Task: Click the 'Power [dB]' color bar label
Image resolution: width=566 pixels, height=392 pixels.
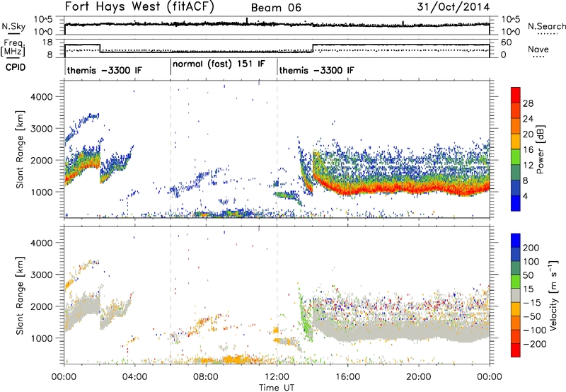Action: point(540,149)
